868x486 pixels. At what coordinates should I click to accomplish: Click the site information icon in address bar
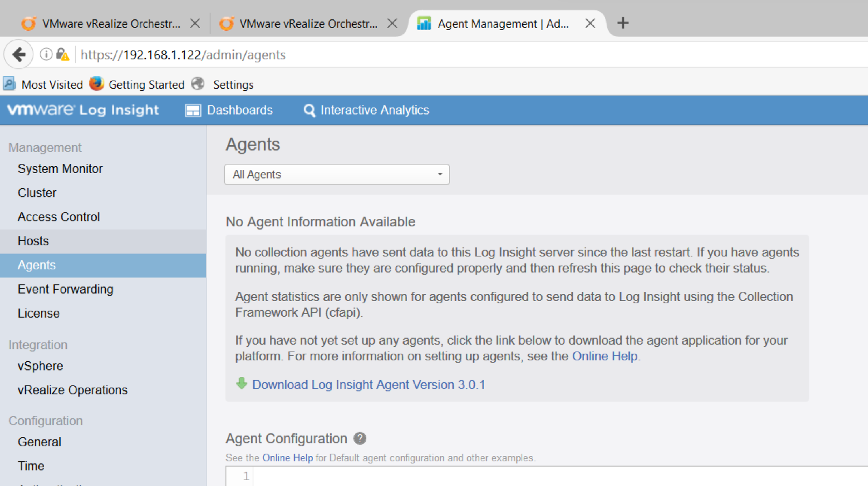click(46, 54)
